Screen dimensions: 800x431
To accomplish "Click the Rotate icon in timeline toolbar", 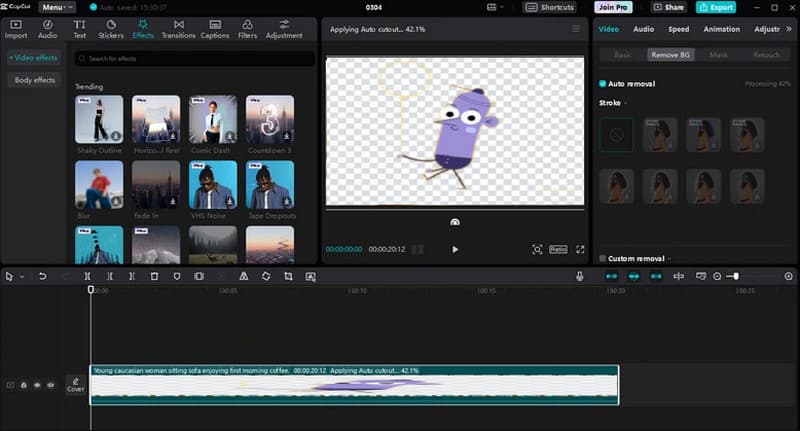I will [x=266, y=276].
